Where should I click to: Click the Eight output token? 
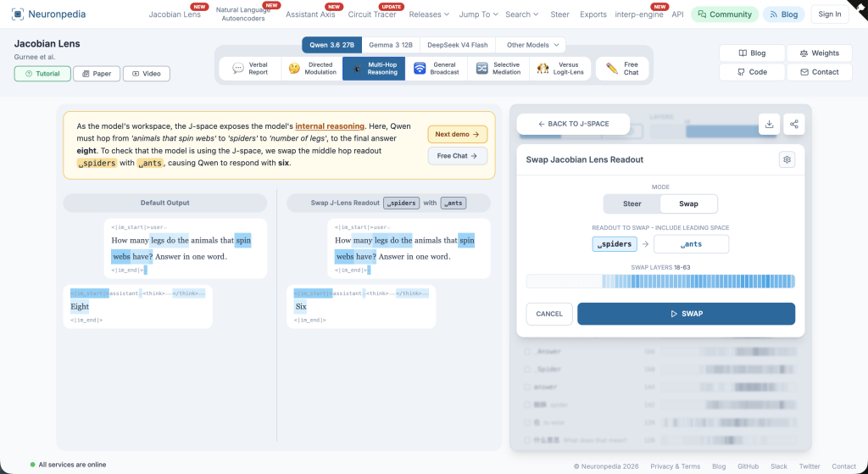click(80, 307)
